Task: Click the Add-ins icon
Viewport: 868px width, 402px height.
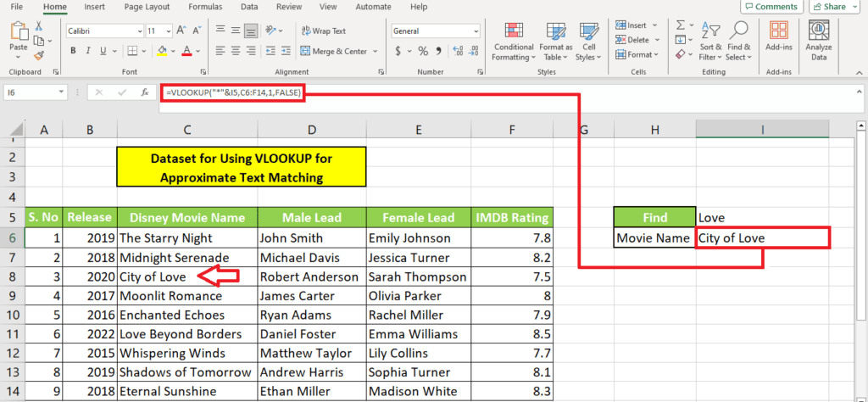Action: [x=778, y=41]
